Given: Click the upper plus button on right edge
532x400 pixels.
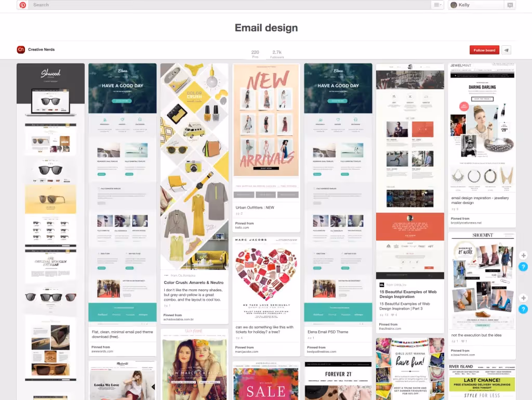Looking at the screenshot, I should tap(523, 255).
